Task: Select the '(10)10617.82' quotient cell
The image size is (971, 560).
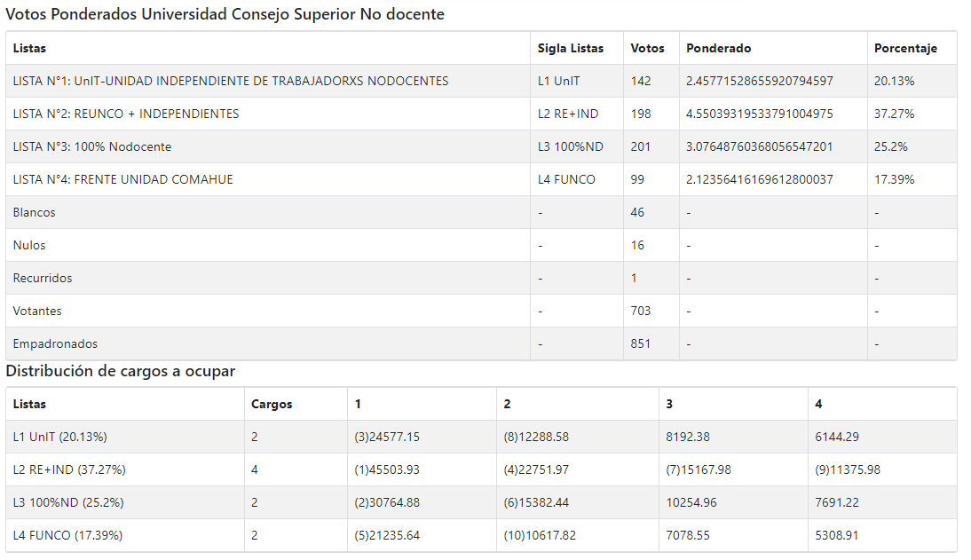Action: point(540,535)
